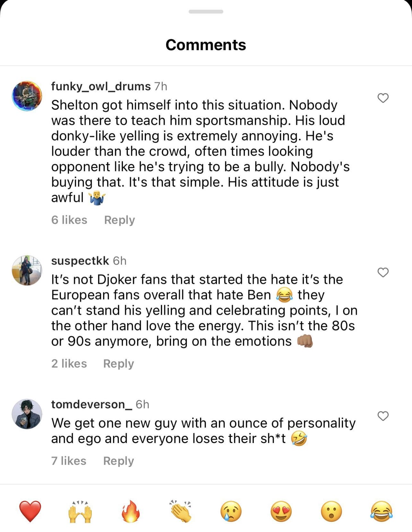The image size is (412, 532).
Task: View who liked funky_owl_drums' comment
Action: 69,220
